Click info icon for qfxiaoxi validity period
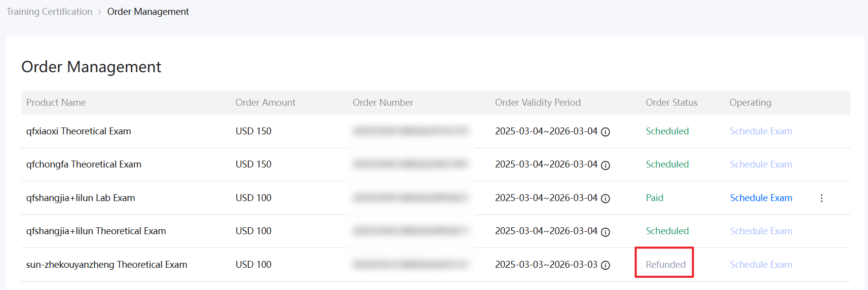 click(x=605, y=132)
